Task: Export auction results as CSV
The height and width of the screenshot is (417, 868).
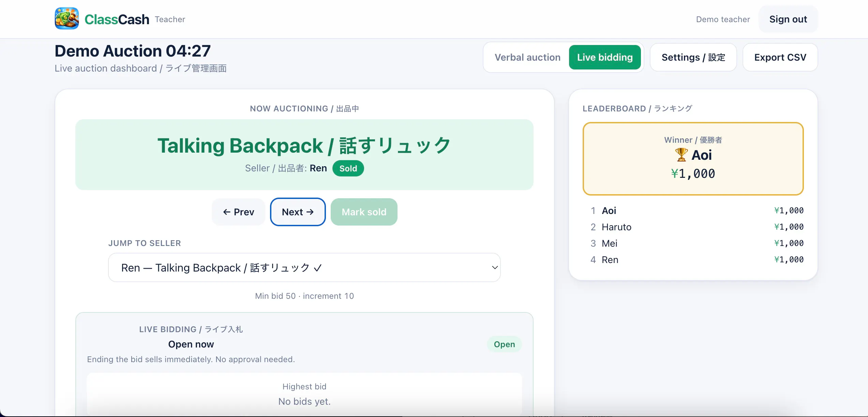Action: point(780,57)
